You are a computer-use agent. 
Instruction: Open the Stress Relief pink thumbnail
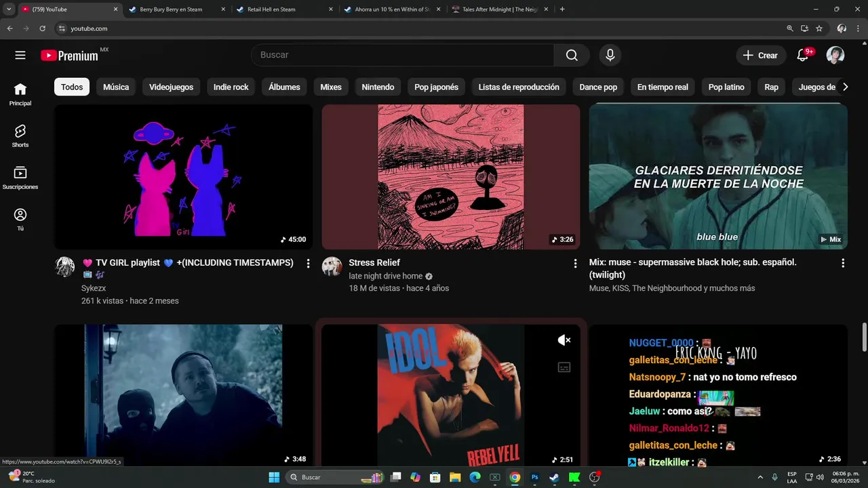click(451, 177)
